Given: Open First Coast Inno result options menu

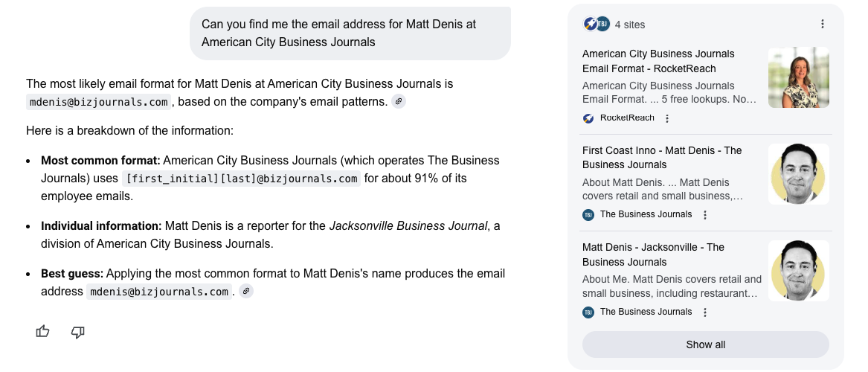Looking at the screenshot, I should 705,215.
